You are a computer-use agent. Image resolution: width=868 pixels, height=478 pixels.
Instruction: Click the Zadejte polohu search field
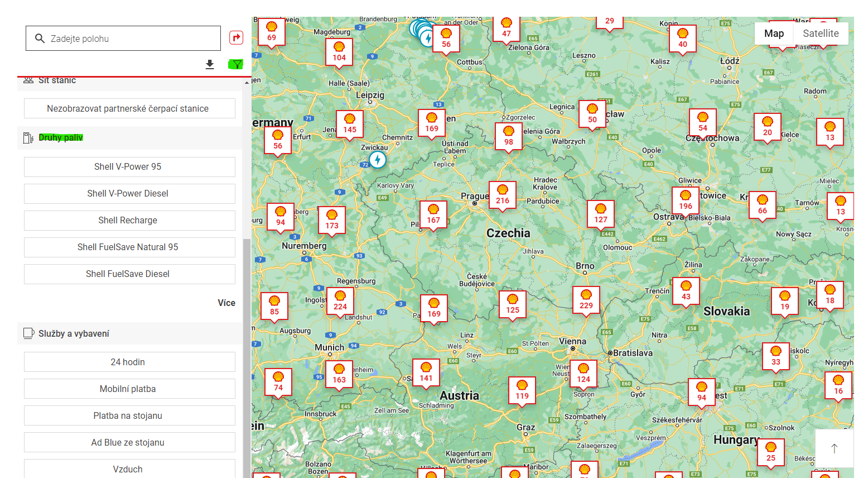(x=123, y=39)
